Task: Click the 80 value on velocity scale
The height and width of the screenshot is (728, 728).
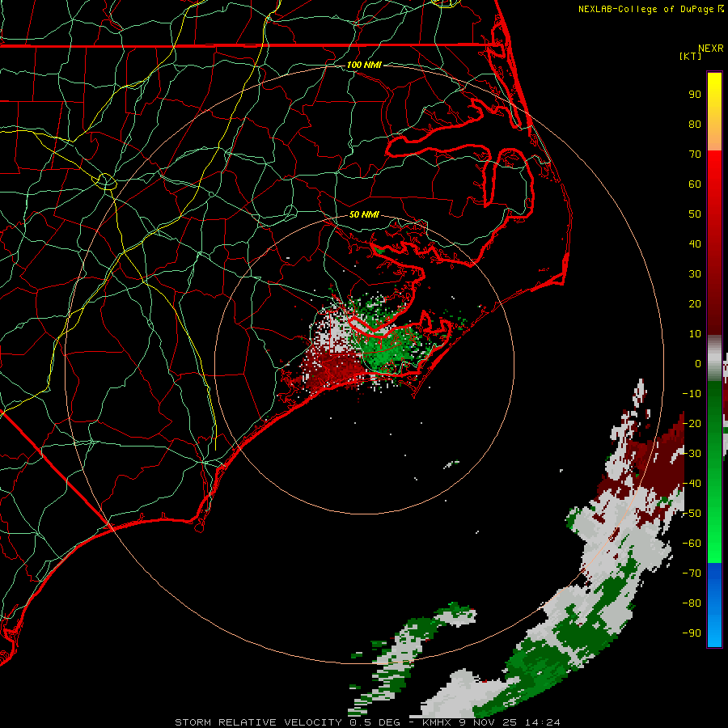Action: point(695,125)
